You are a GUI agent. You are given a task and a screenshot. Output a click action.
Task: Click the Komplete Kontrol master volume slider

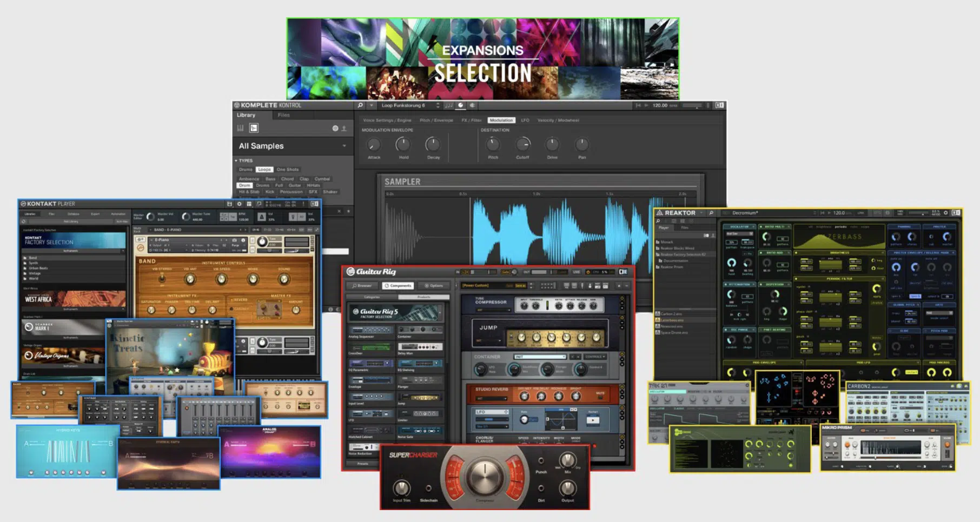[x=693, y=105]
